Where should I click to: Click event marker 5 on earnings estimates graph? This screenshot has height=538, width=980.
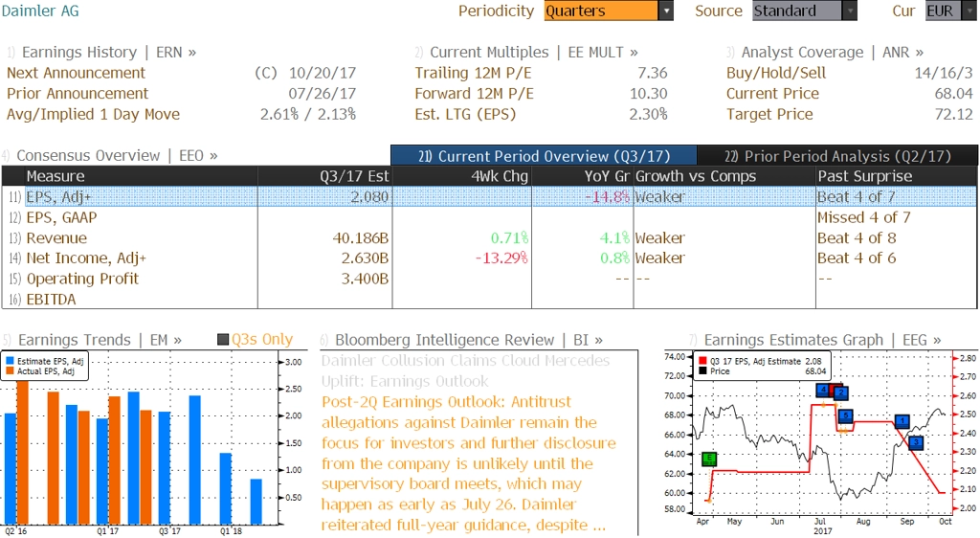click(846, 416)
